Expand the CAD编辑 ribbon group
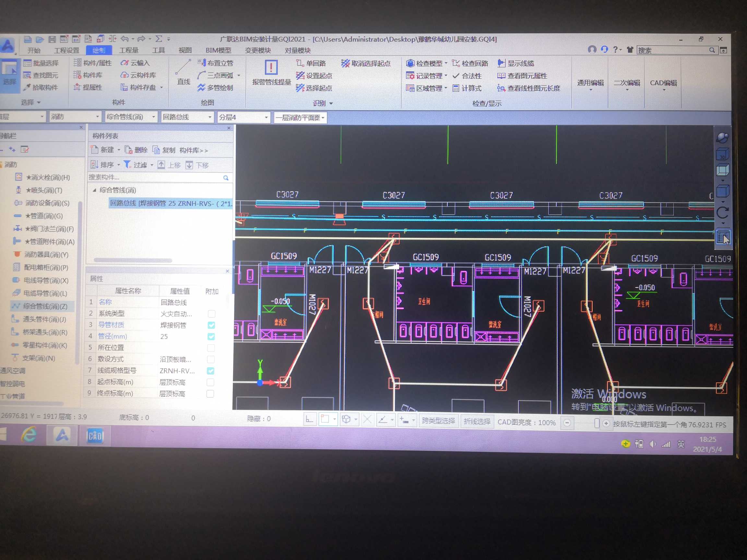This screenshot has height=560, width=747. point(663,85)
